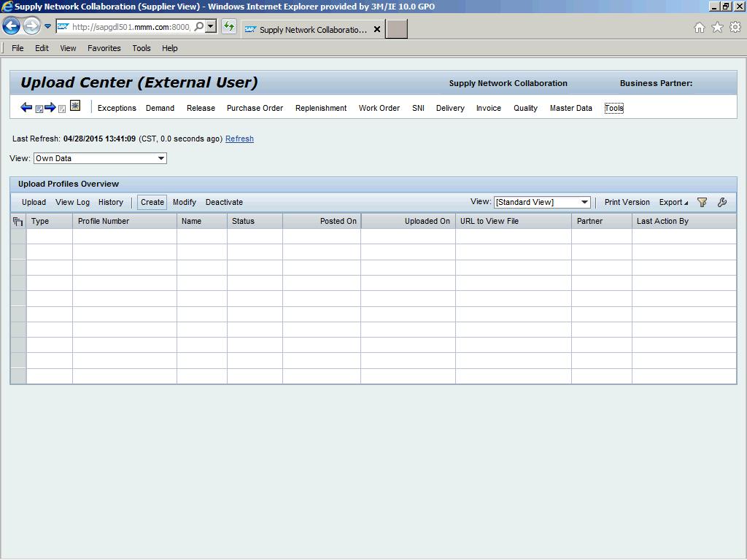The height and width of the screenshot is (560, 747).
Task: Go back with the browser Back button
Action: click(12, 26)
